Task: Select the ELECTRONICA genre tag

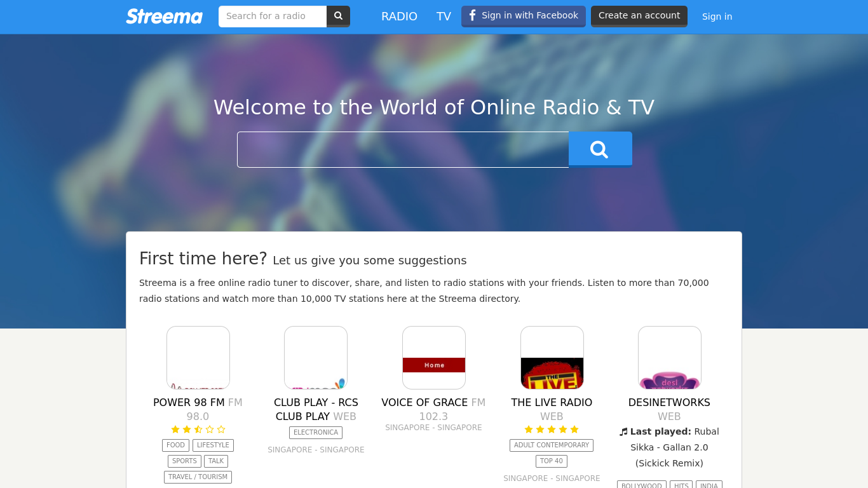Action: pos(316,433)
